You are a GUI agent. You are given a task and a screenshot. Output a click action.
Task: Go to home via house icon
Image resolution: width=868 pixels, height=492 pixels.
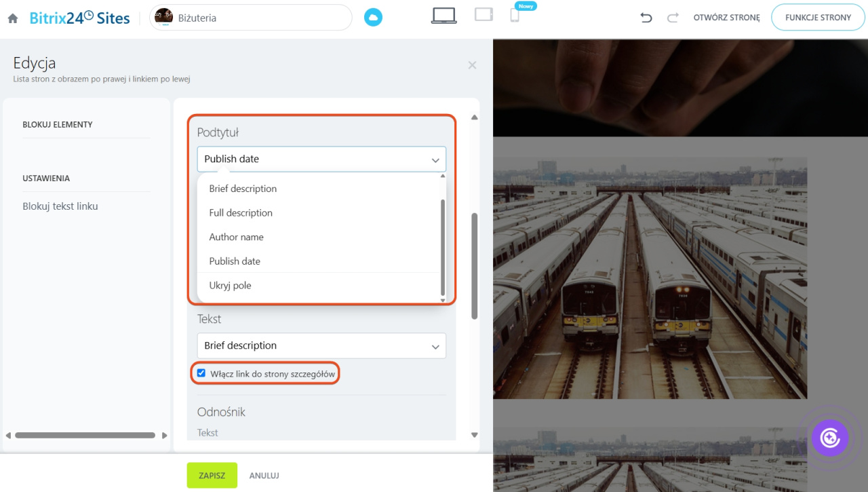click(x=12, y=18)
